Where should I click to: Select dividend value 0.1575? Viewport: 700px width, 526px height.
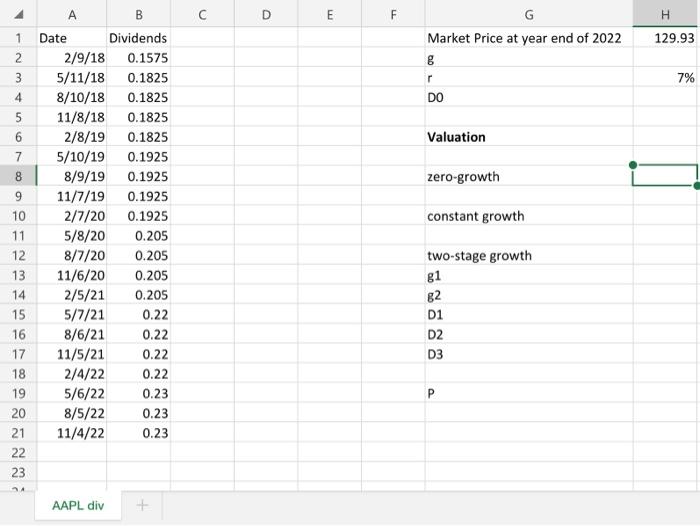(139, 58)
